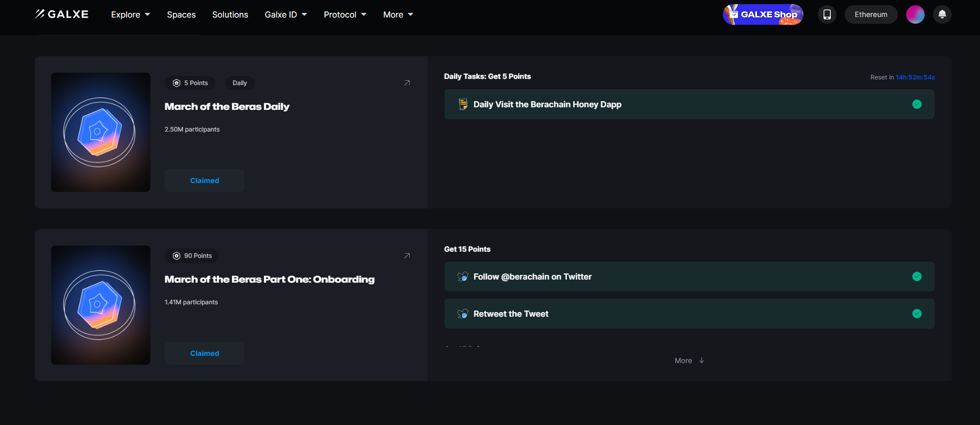This screenshot has height=425, width=980.
Task: Click 2.50M participants text
Action: tap(192, 129)
